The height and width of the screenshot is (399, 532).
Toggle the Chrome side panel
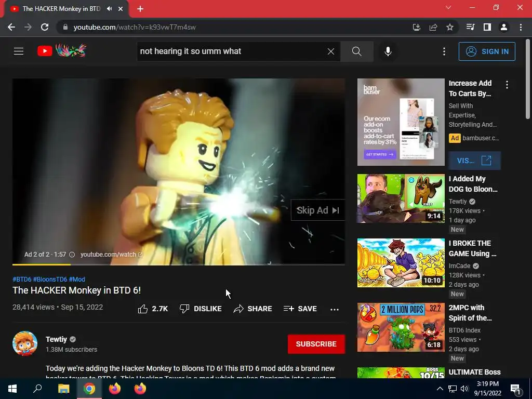[487, 27]
